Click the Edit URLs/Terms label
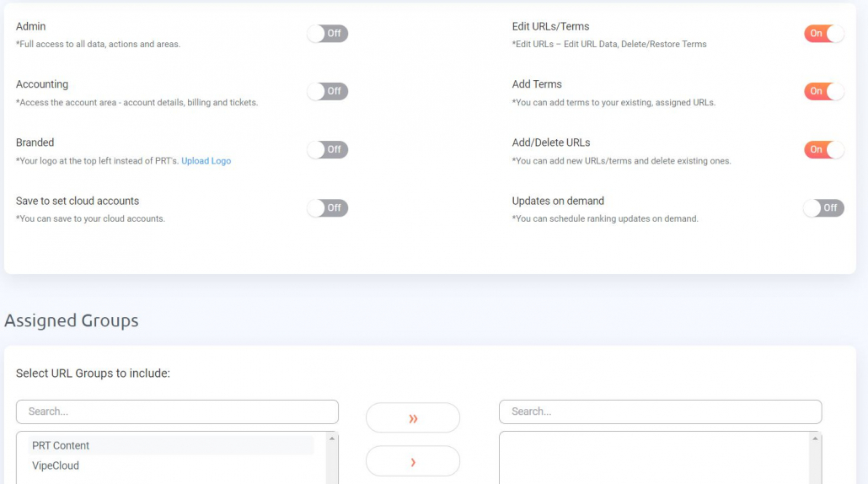The width and height of the screenshot is (868, 484). pos(550,27)
